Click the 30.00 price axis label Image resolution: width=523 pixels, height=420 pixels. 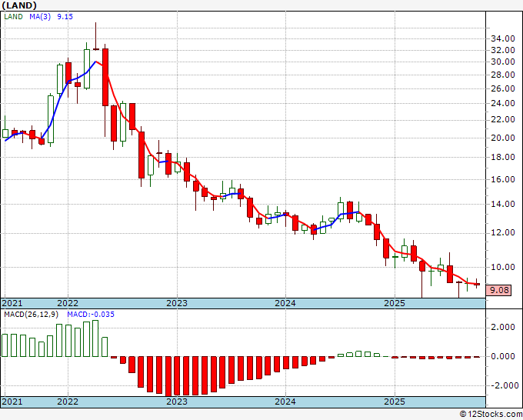[503, 62]
